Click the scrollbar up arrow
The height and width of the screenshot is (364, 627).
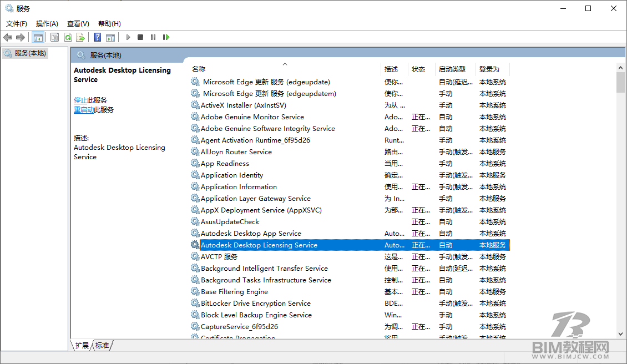point(620,68)
